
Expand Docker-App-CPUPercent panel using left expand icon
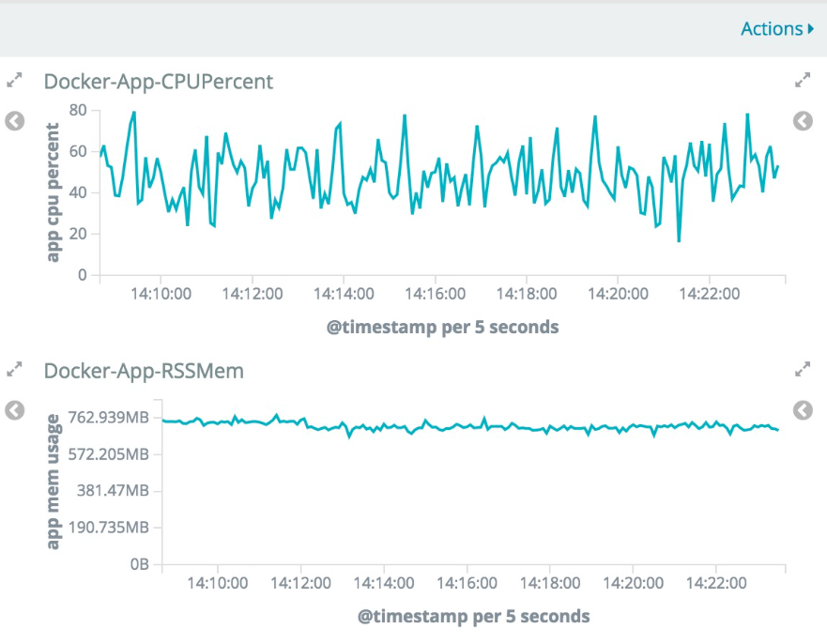(14, 81)
